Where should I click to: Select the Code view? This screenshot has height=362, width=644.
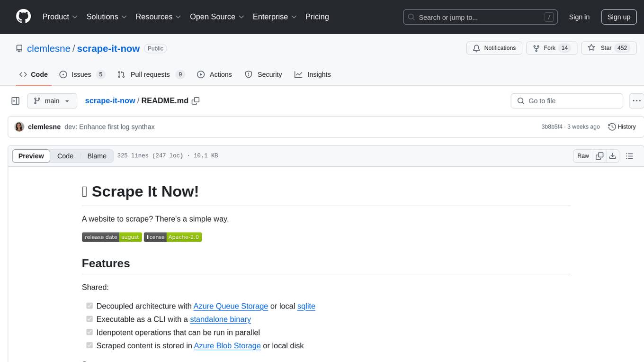65,156
